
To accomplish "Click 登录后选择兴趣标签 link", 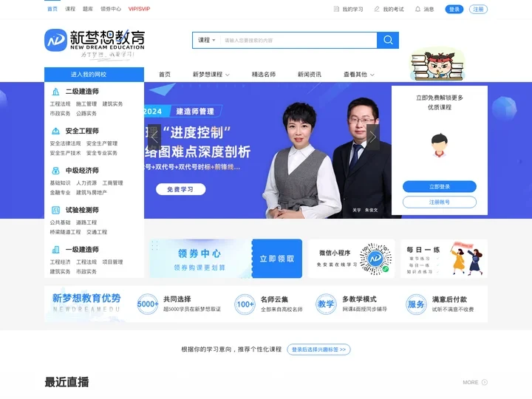I will coord(318,349).
